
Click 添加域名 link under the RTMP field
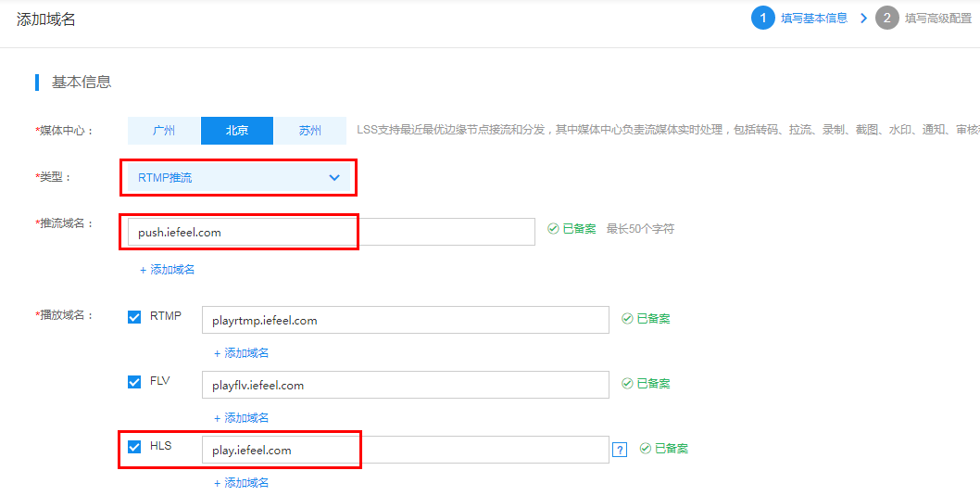coord(241,353)
